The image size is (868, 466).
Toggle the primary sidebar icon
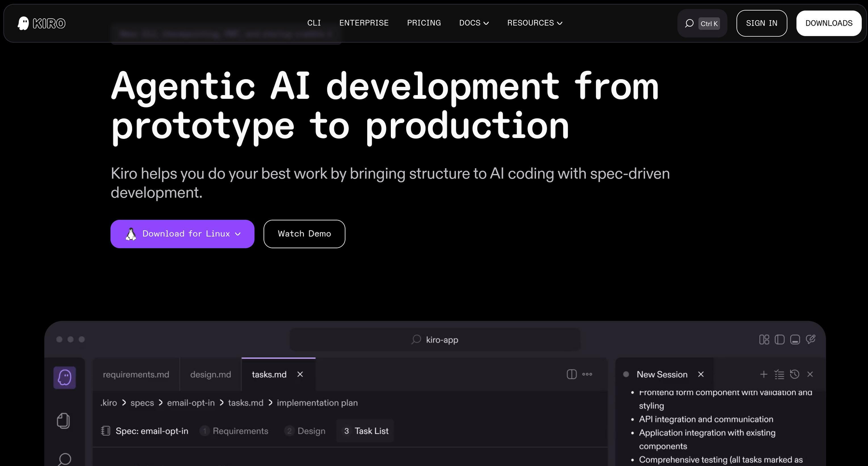pyautogui.click(x=780, y=340)
